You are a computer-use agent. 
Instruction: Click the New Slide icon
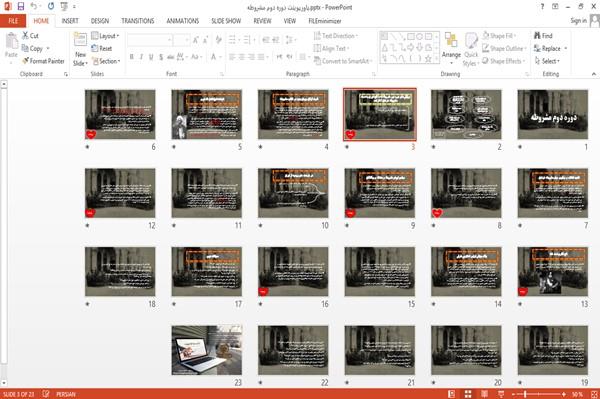[80, 41]
